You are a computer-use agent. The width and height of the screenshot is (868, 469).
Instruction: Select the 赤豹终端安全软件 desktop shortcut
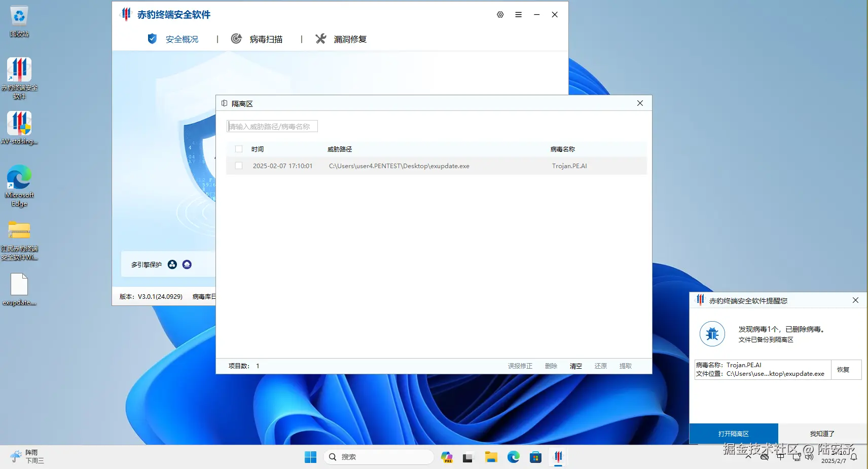coord(19,79)
